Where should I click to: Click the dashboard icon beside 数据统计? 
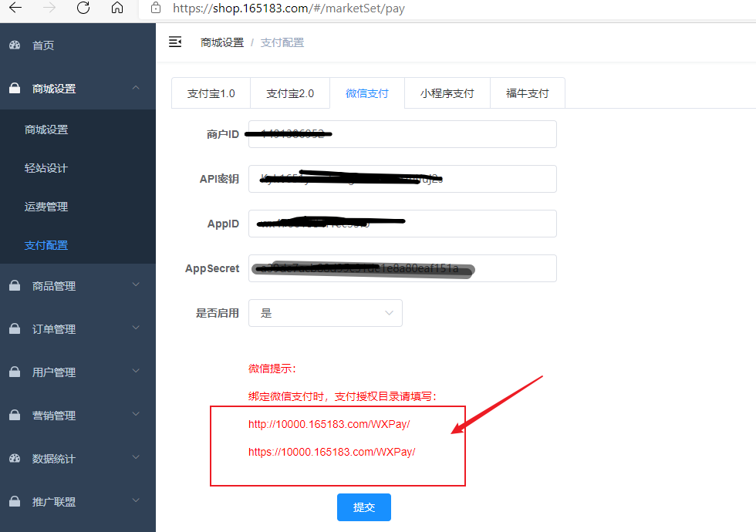pos(15,459)
